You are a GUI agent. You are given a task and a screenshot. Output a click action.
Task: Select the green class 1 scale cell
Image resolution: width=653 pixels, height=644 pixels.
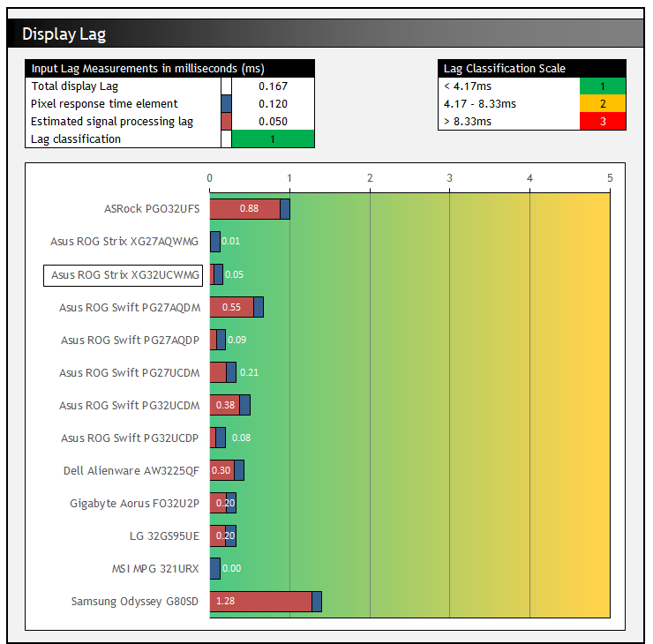(x=602, y=86)
